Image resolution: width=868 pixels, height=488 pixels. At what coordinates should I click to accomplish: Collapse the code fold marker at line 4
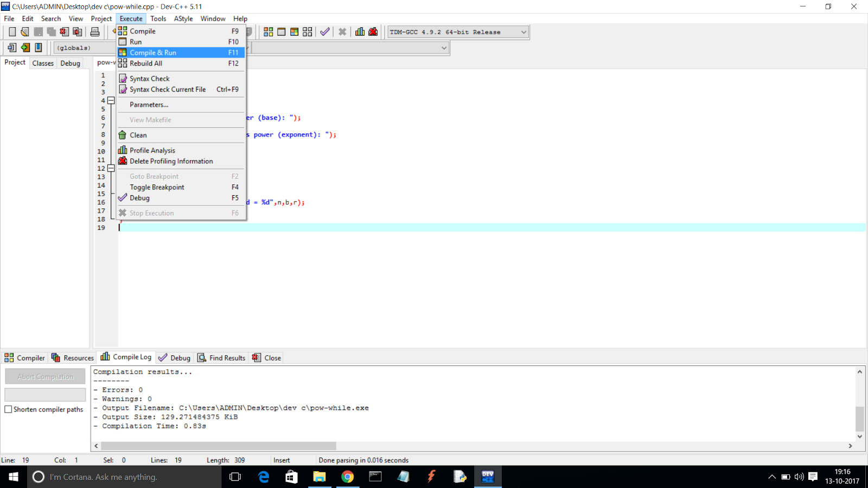click(x=111, y=100)
